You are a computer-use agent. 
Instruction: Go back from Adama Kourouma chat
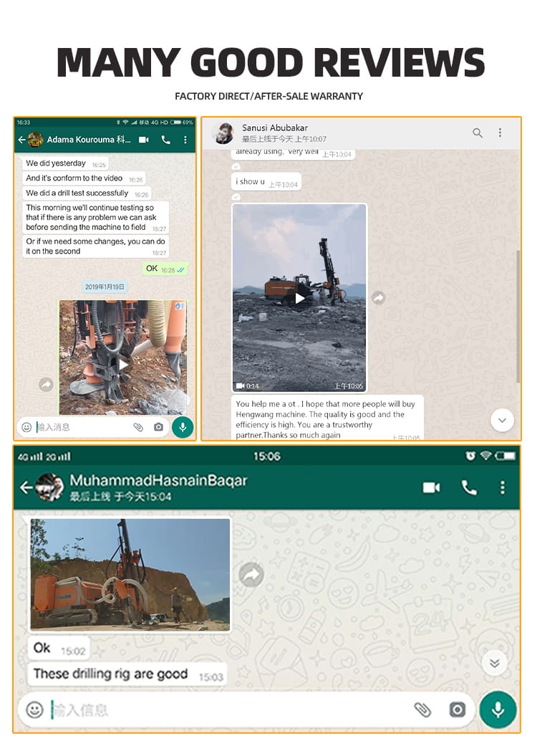click(21, 140)
